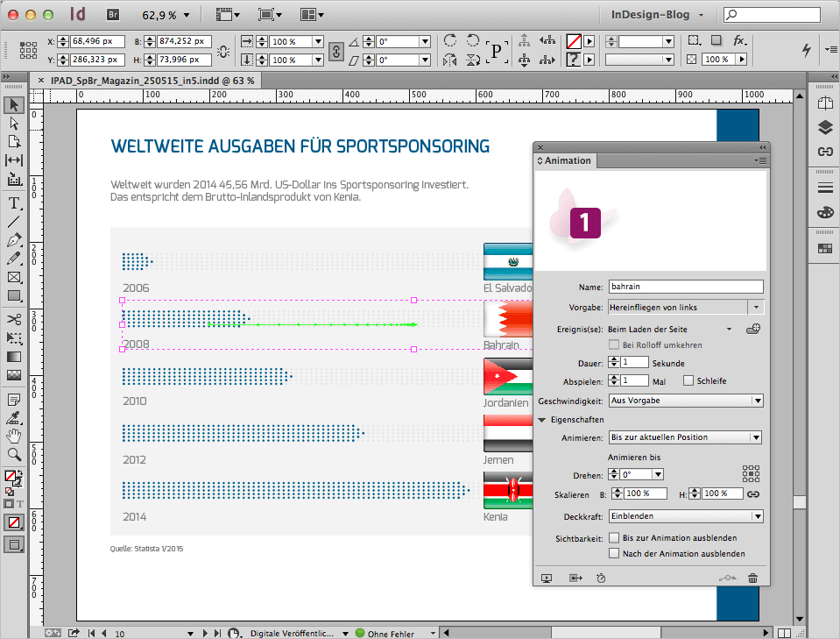Viewport: 840px width, 639px height.
Task: Collapse the Eigenschaften section
Action: [x=543, y=420]
